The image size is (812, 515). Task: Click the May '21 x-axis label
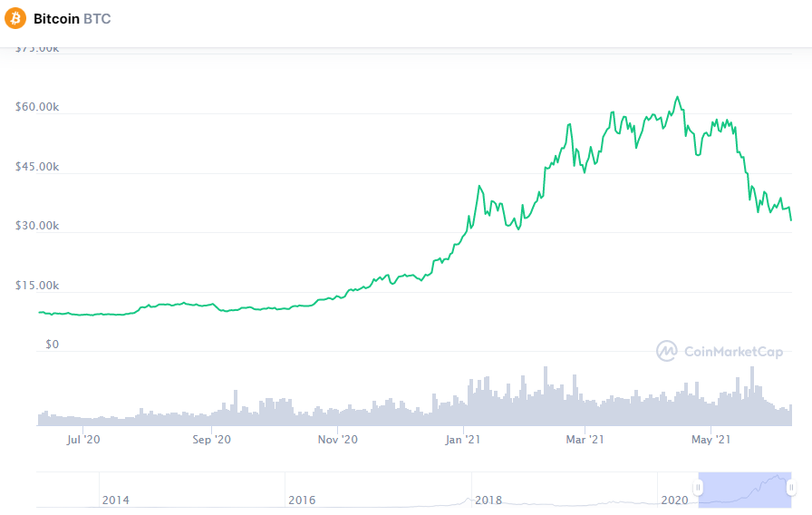710,440
